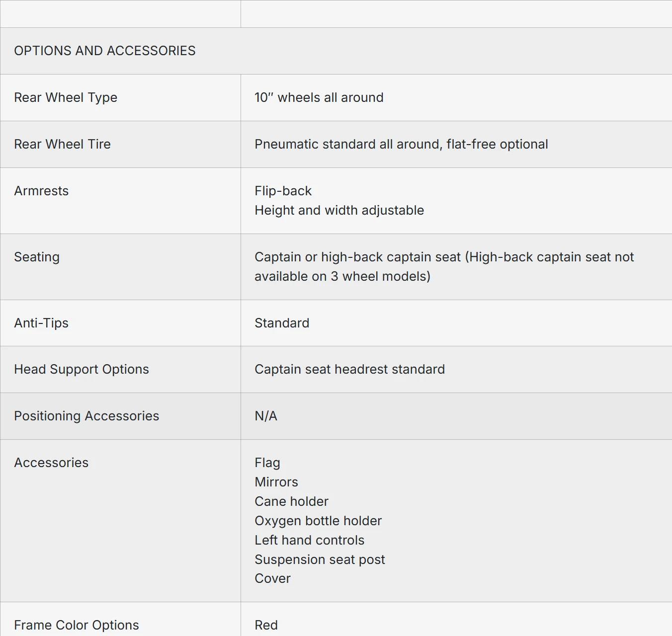672x636 pixels.
Task: Select the Suspension seat post accessory
Action: (x=320, y=559)
